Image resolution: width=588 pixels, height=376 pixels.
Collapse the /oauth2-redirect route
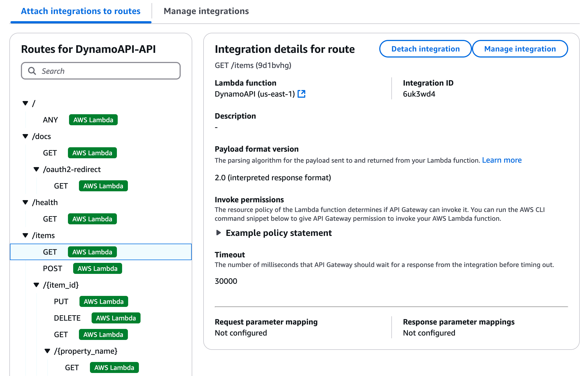pos(36,169)
